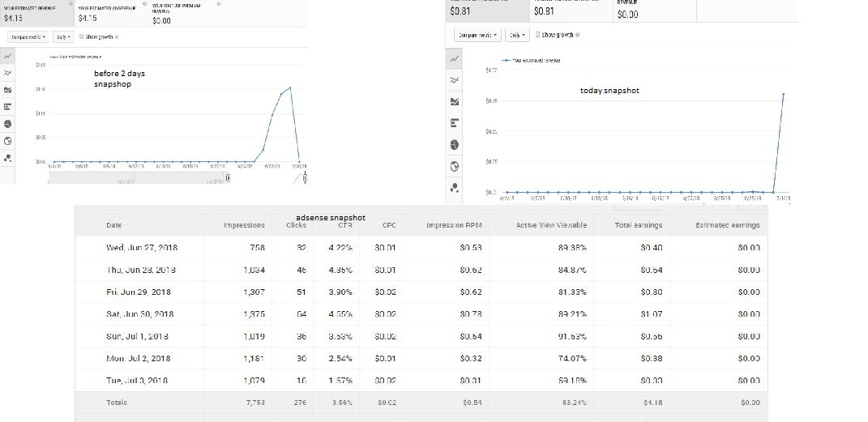The image size is (868, 422).
Task: Click 91.69% viewable value in Jul 1 row
Action: 572,336
